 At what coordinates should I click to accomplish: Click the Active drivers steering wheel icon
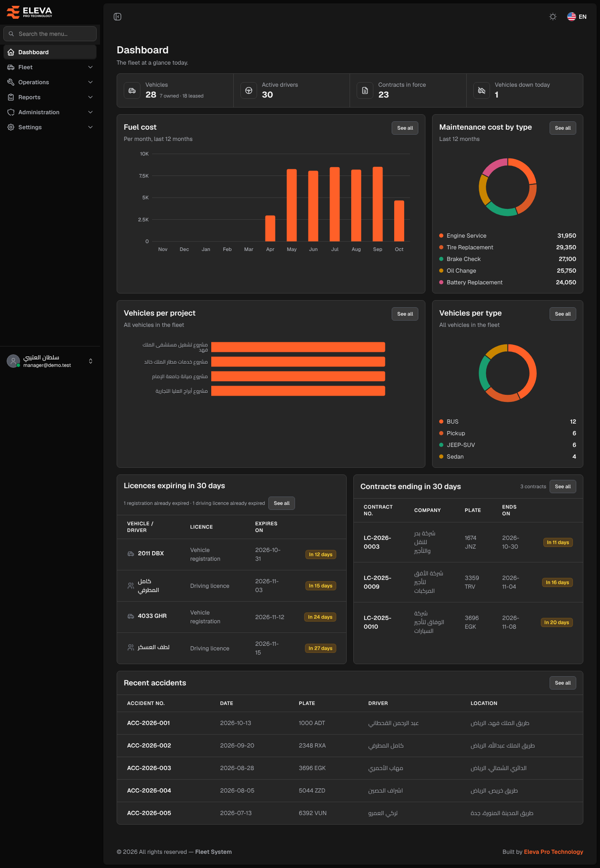click(x=249, y=90)
